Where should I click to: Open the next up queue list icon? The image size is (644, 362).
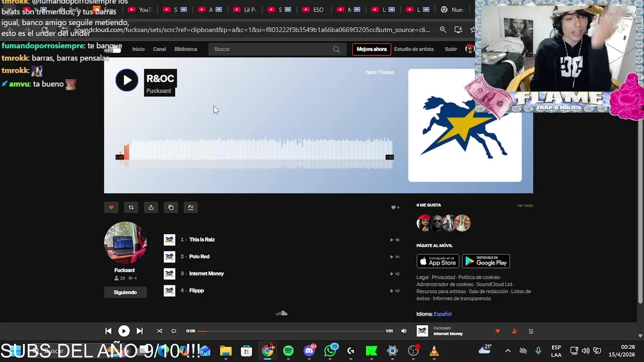(531, 331)
